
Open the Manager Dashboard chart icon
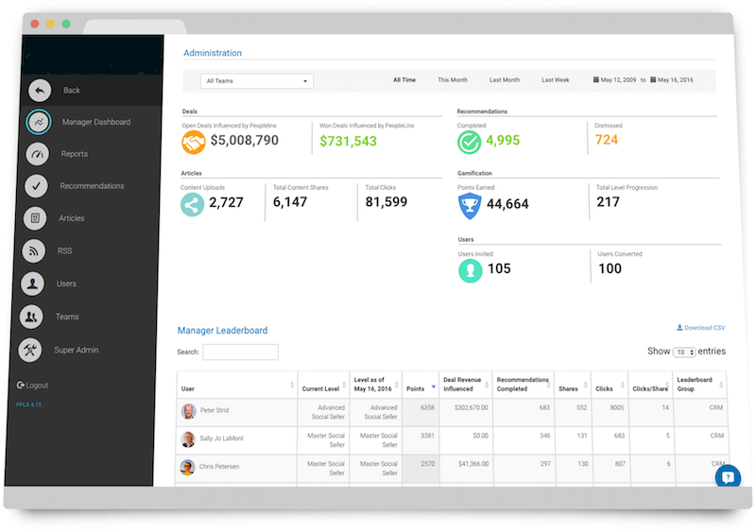pyautogui.click(x=39, y=122)
